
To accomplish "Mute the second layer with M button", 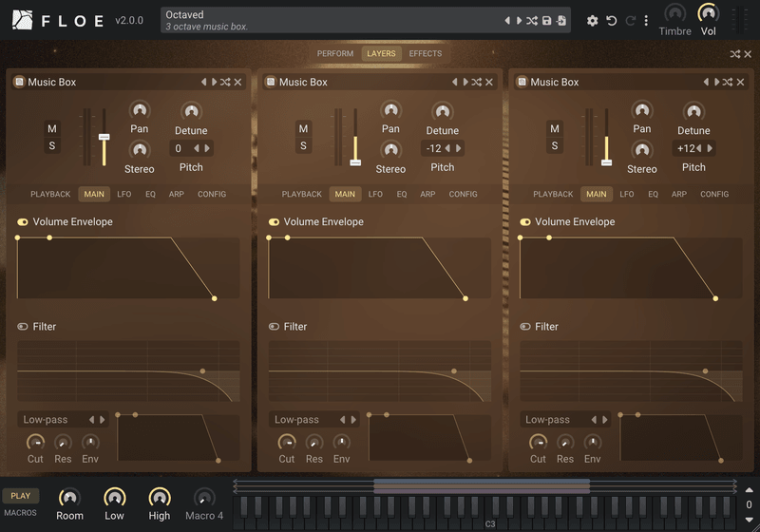I will (x=303, y=128).
